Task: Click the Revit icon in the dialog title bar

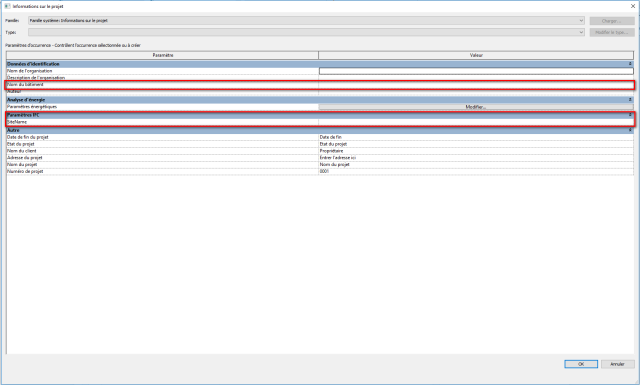Action: click(x=7, y=6)
